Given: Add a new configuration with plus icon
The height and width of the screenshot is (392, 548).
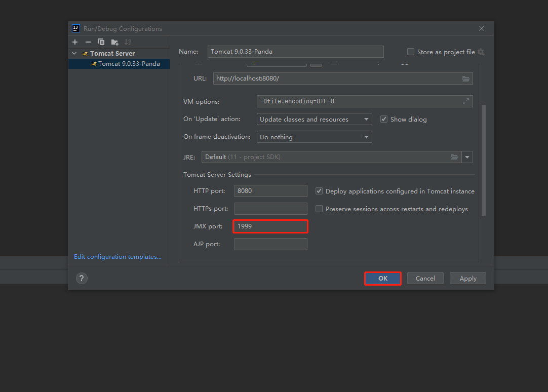Looking at the screenshot, I should point(75,42).
